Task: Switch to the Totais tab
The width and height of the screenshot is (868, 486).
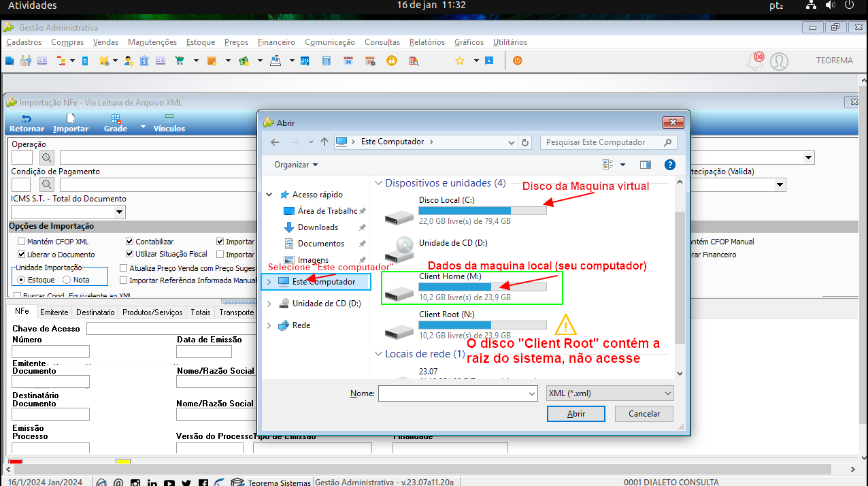Action: click(201, 312)
